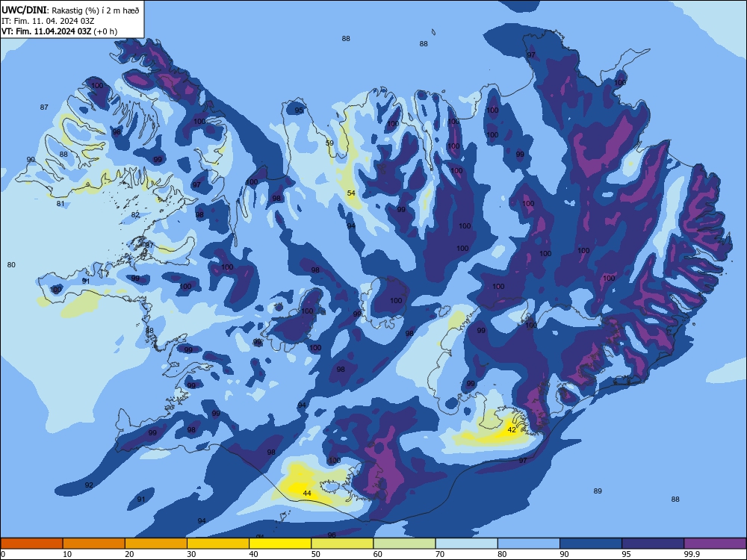
Task: Click the navy 95–99.9 legend swatch
Action: (x=653, y=544)
